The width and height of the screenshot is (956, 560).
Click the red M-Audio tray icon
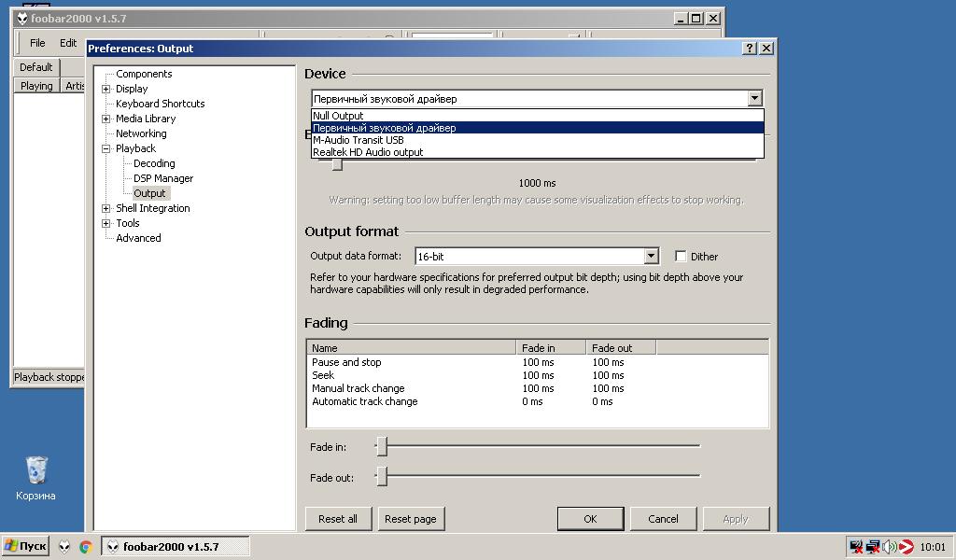pos(906,547)
